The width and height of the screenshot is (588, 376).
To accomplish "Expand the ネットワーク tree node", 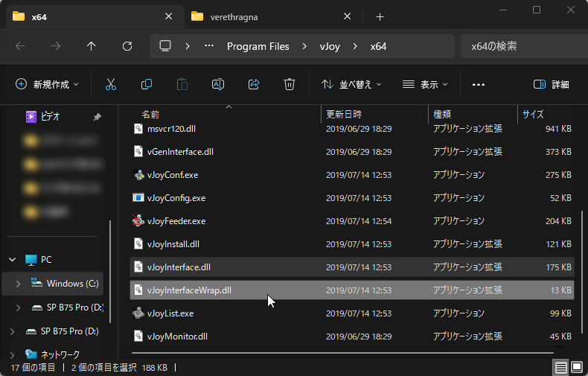I will coord(13,354).
